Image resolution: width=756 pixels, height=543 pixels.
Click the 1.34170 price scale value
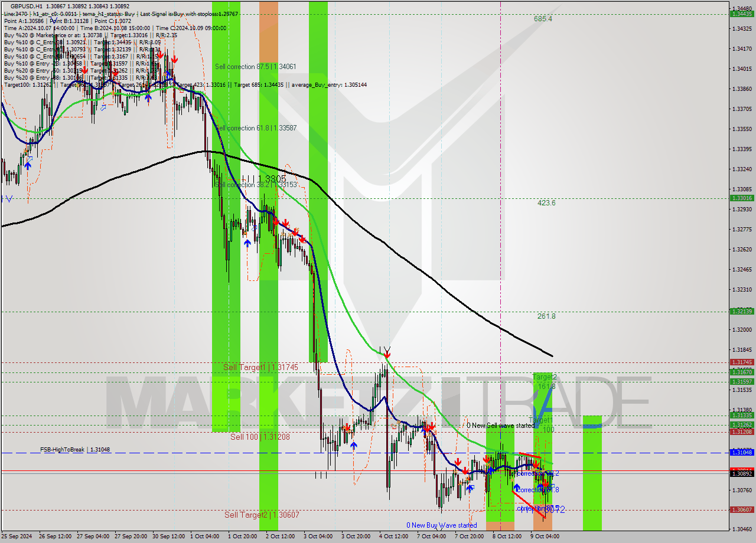click(742, 48)
